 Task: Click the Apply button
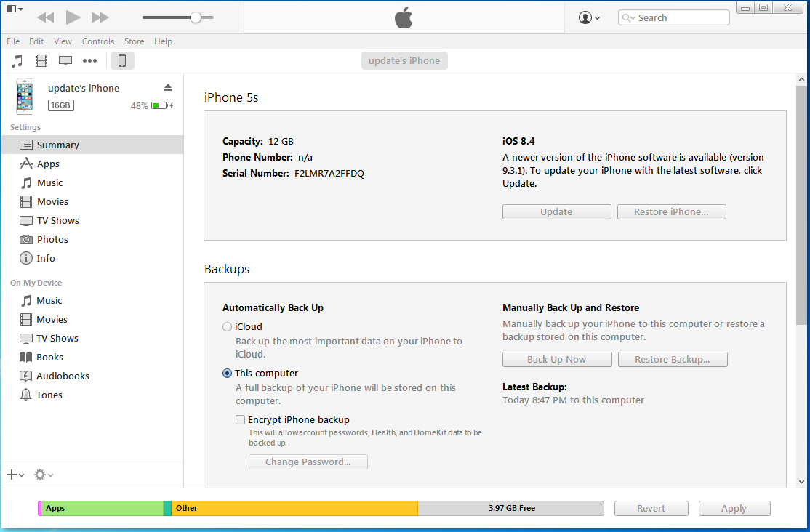point(734,508)
